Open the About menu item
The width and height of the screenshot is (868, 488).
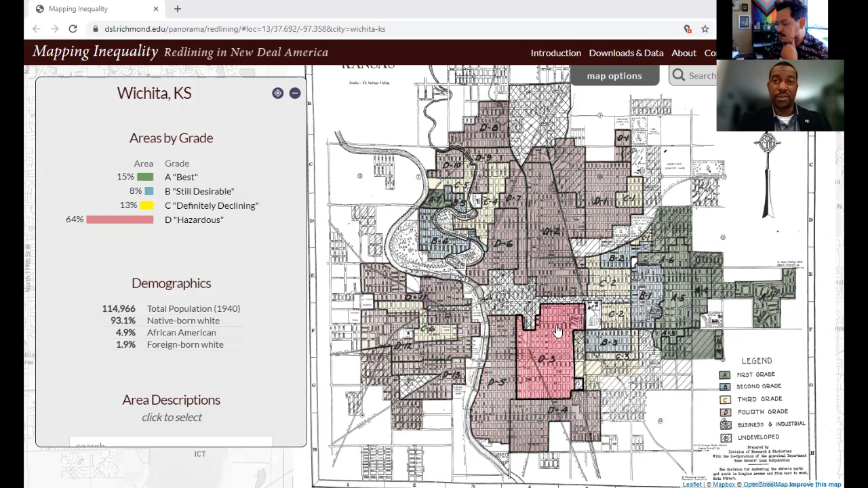[684, 53]
